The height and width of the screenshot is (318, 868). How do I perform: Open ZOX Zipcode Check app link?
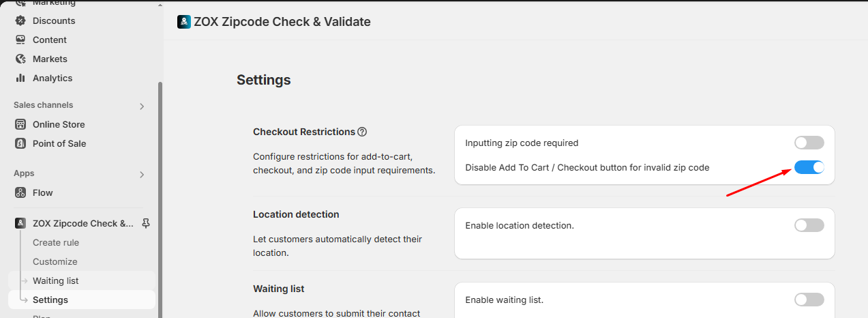[83, 223]
